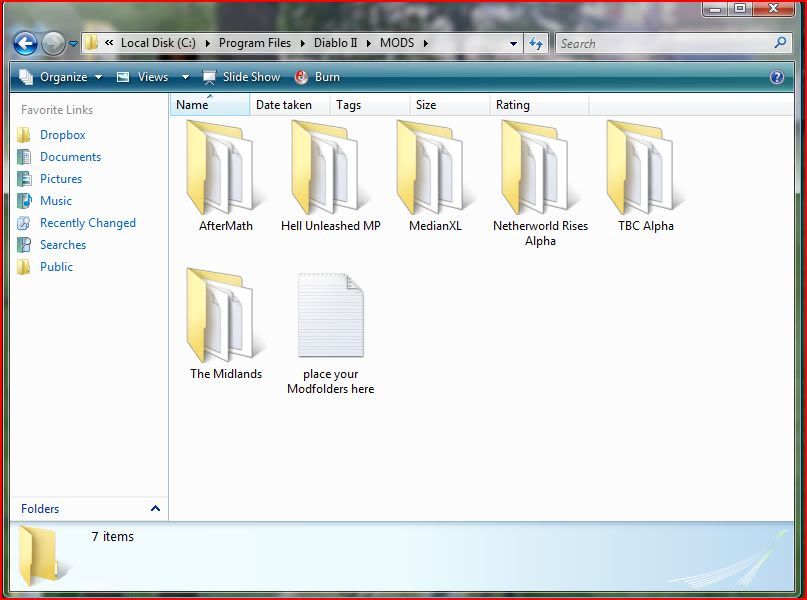
Task: Click The Midlands folder name label
Action: 226,374
